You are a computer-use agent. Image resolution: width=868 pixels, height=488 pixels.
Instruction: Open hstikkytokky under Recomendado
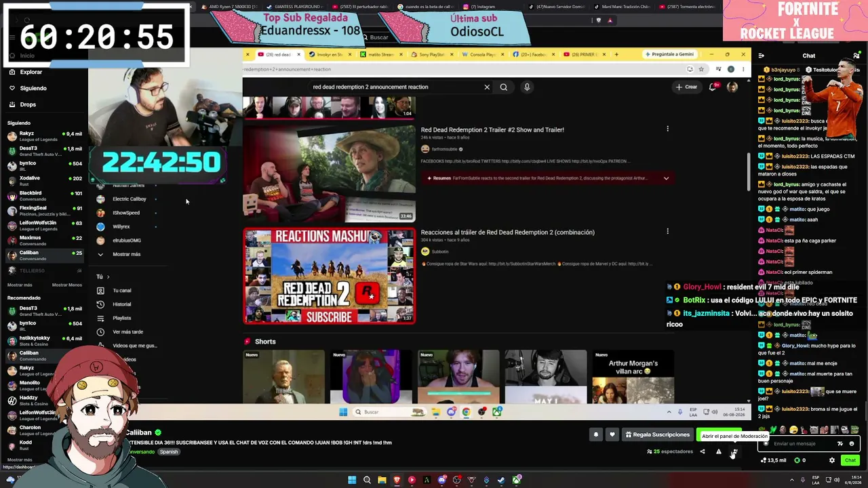click(44, 340)
